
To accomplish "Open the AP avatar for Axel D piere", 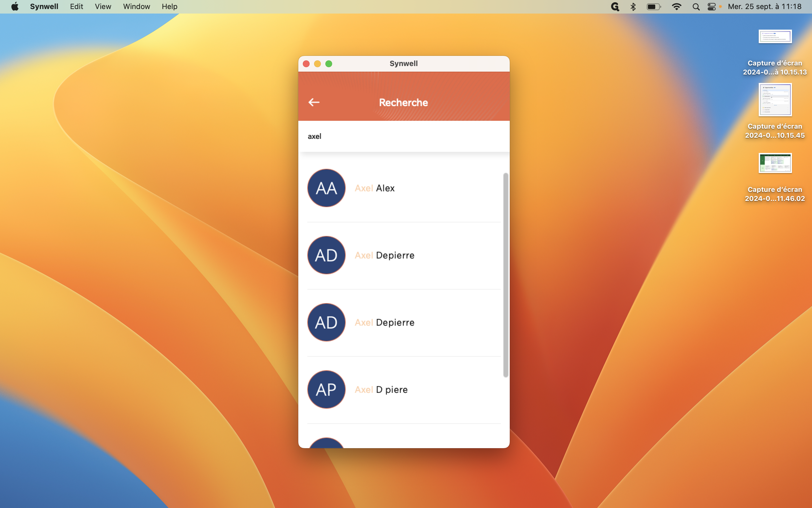I will [326, 389].
